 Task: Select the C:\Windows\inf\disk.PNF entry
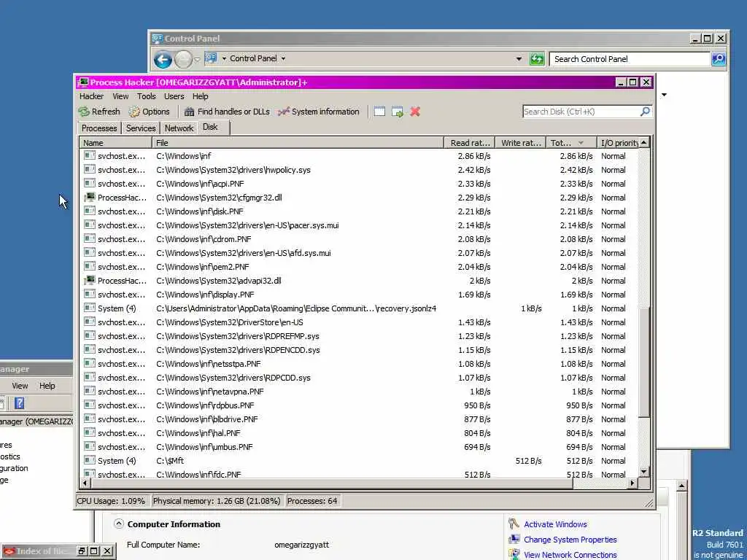[x=200, y=211]
